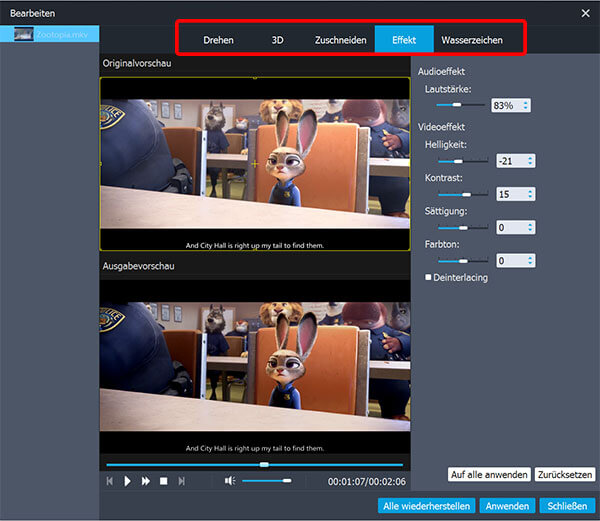Click the Schließen button
The height and width of the screenshot is (521, 600).
pyautogui.click(x=567, y=506)
